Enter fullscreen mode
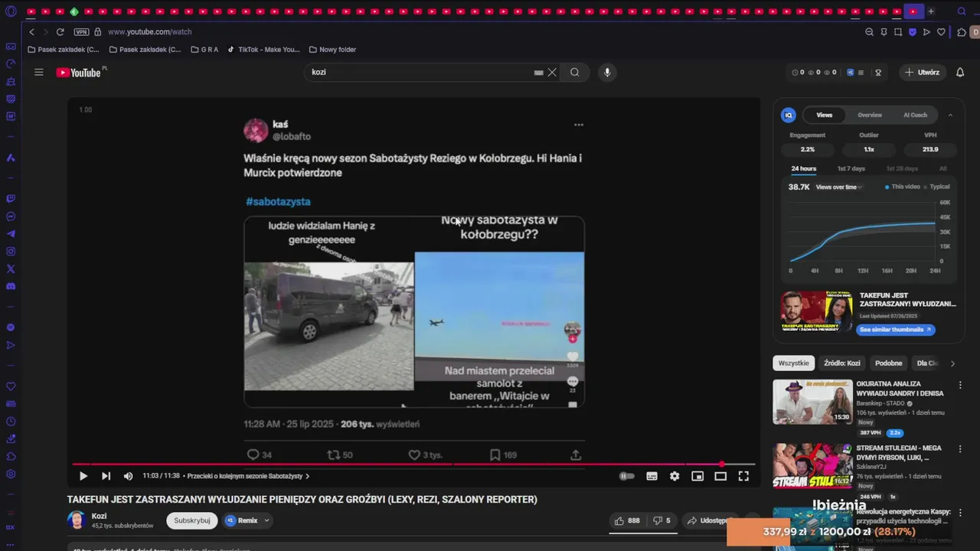This screenshot has height=551, width=980. (x=743, y=476)
